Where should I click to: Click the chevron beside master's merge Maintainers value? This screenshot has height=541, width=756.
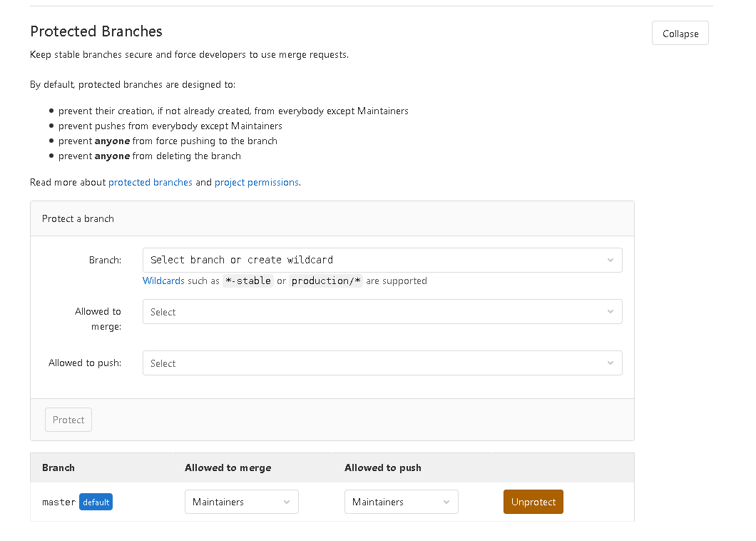tap(287, 502)
